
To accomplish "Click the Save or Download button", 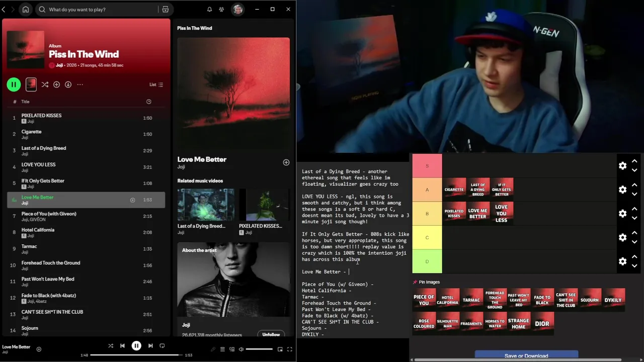I will pyautogui.click(x=526, y=356).
